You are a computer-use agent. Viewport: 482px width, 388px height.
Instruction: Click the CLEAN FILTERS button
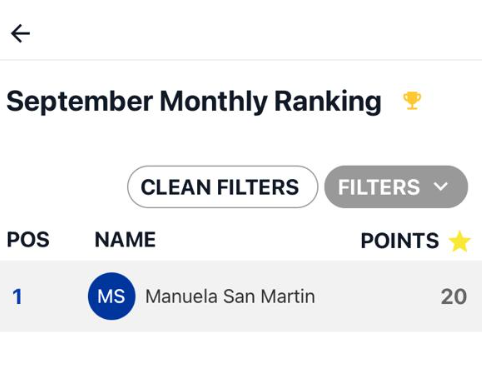[222, 187]
